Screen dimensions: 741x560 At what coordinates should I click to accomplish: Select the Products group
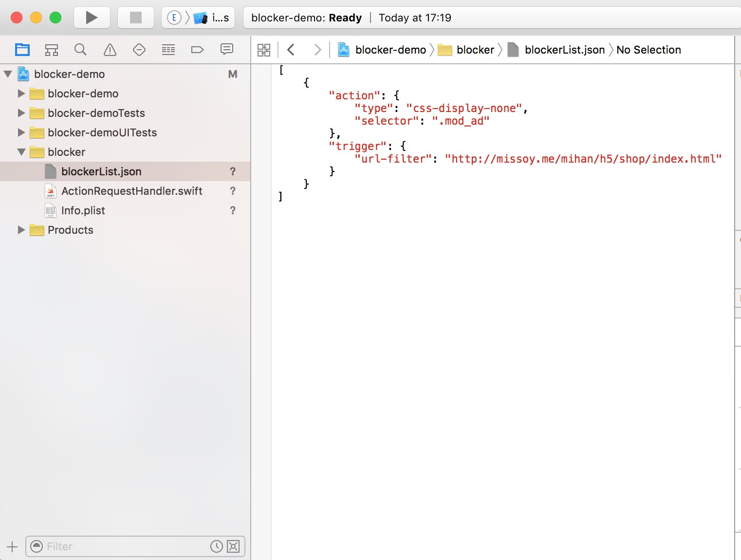click(125, 230)
